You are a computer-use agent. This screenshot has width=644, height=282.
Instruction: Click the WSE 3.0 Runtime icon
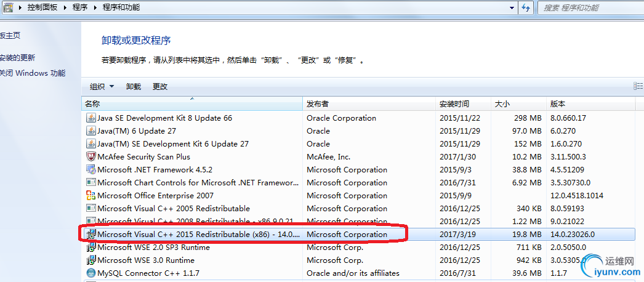[x=91, y=260]
